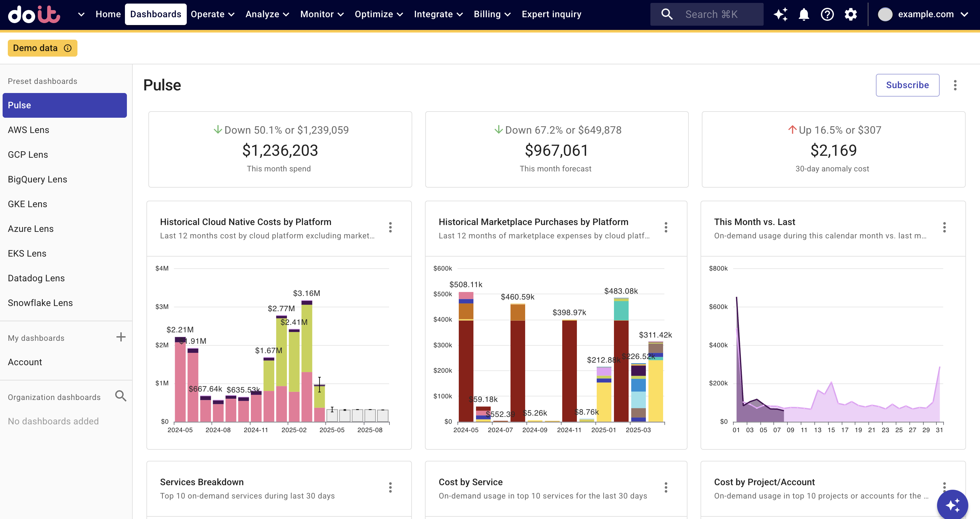Expand the chevron next to DoiT logo

coord(81,14)
